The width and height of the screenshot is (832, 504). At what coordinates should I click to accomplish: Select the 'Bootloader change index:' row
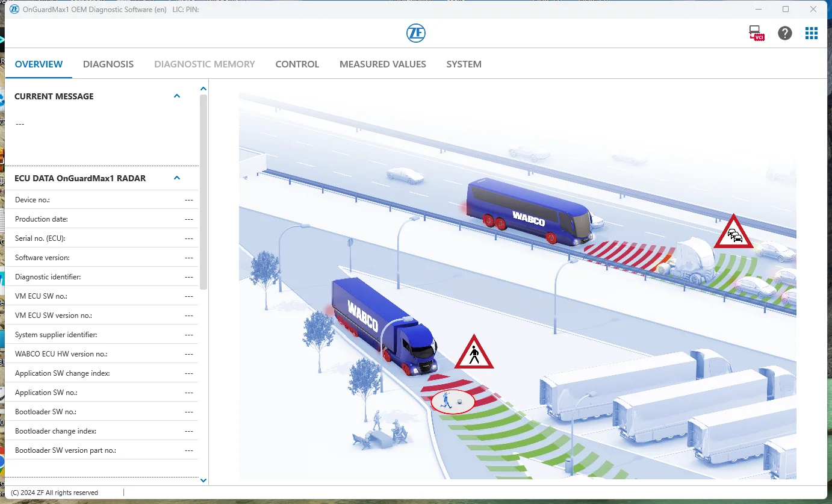point(102,431)
